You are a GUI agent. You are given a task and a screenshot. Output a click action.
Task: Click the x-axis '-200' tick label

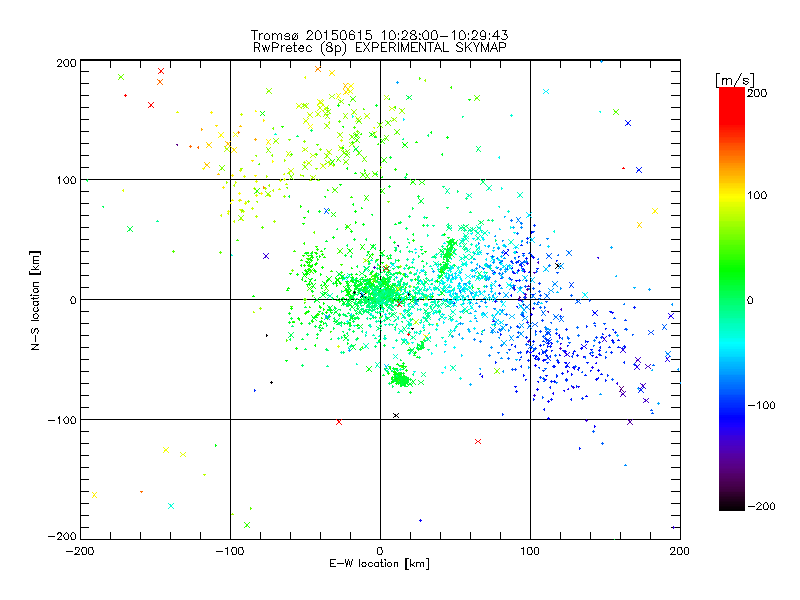click(80, 551)
